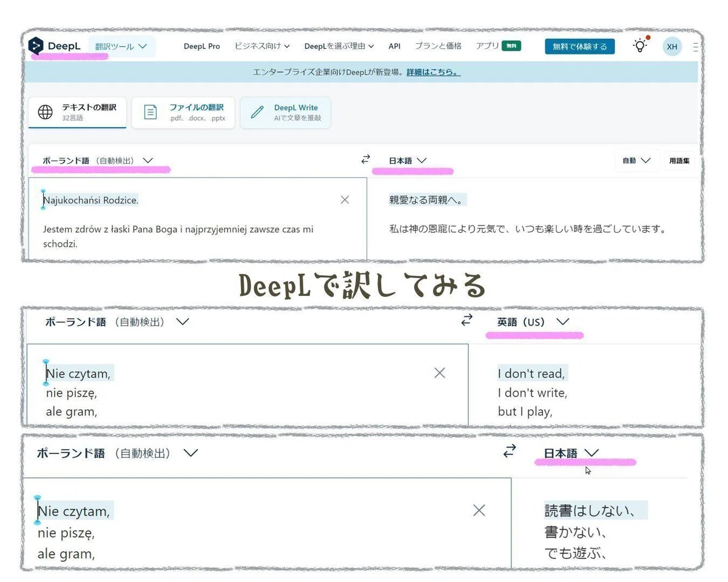Open the API menu link
The width and height of the screenshot is (728, 582).
[x=394, y=46]
